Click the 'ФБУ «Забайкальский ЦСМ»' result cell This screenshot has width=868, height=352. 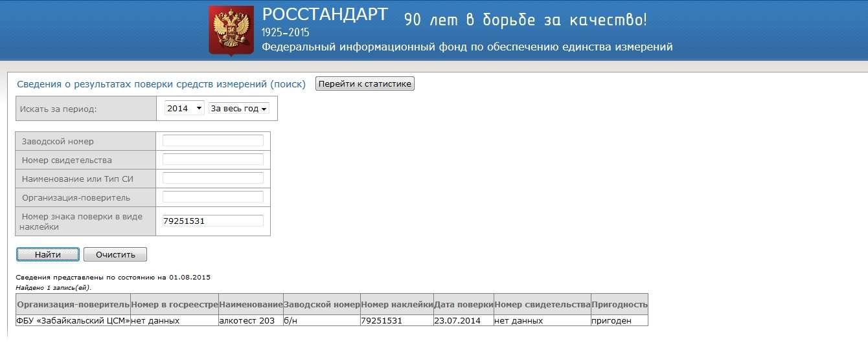pos(73,320)
